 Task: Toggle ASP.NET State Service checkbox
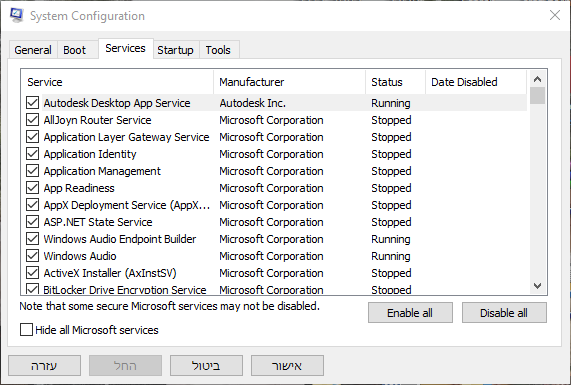click(x=32, y=222)
